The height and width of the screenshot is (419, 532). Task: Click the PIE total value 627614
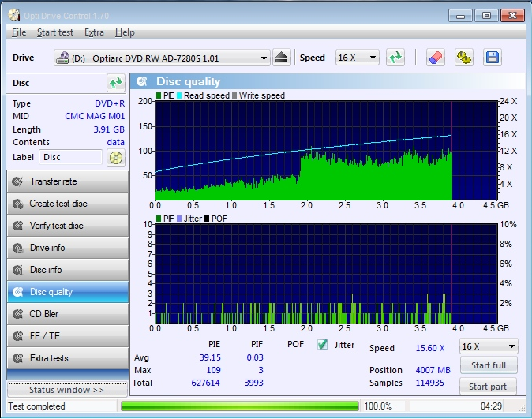pos(205,383)
